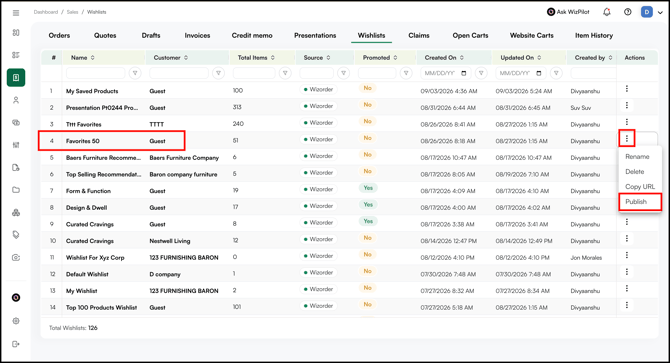Choose Delete from the actions menu
This screenshot has width=670, height=363.
pos(635,172)
